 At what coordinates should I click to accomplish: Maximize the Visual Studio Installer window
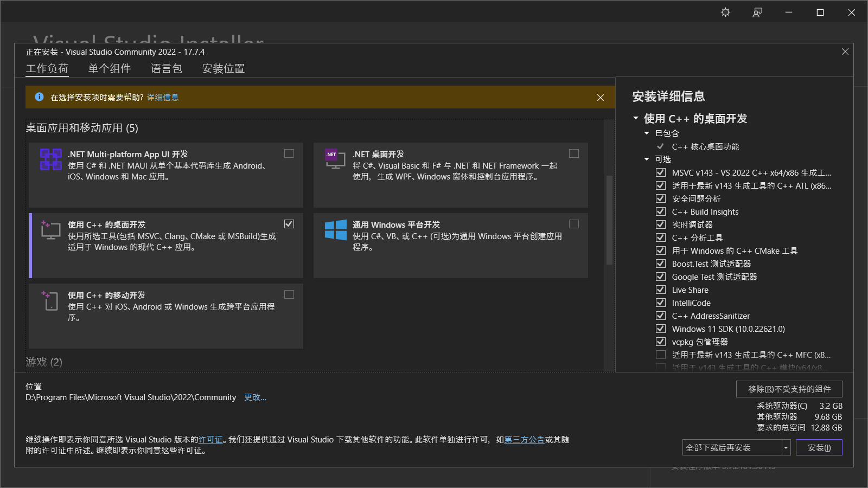(x=820, y=12)
